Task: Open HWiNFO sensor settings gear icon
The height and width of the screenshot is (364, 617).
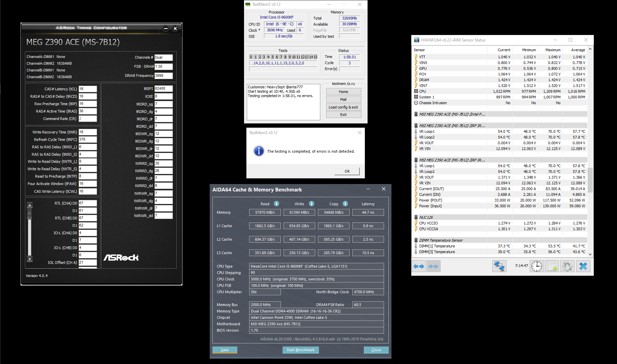Action: 567,266
